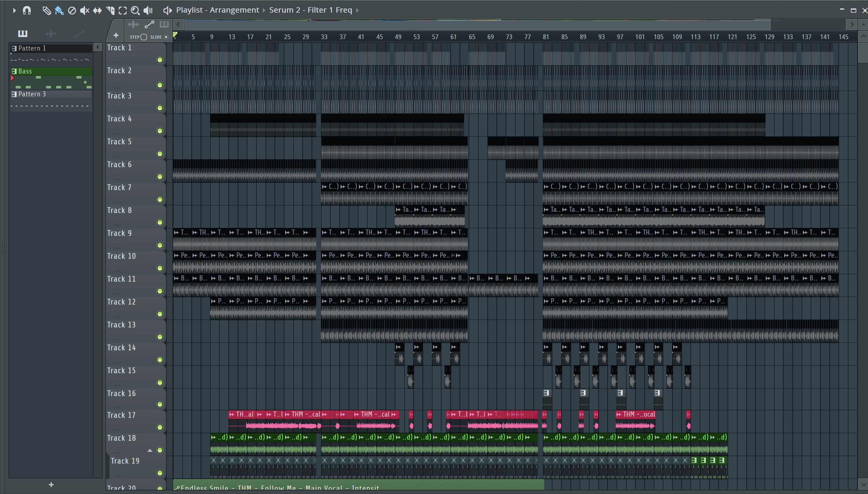Select Pattern 1 in the picker
Screen dimensions: 868x494
[x=51, y=48]
